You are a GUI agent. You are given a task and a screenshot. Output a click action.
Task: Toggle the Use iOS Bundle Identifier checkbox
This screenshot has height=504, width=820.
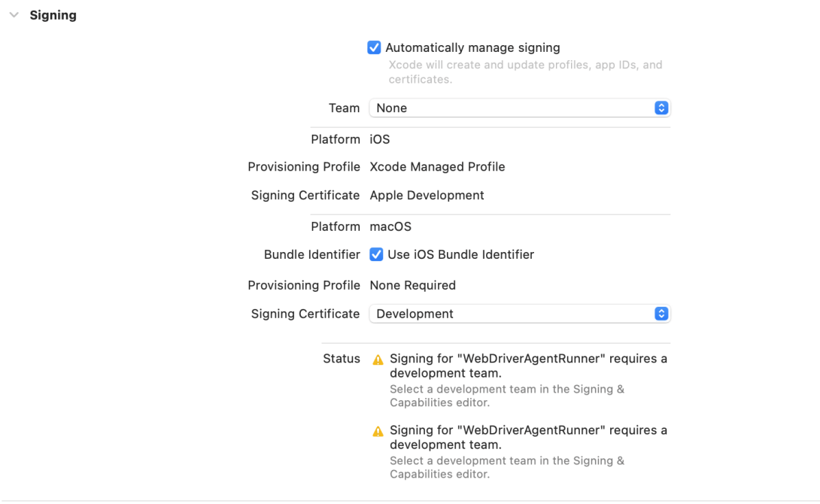pyautogui.click(x=377, y=254)
